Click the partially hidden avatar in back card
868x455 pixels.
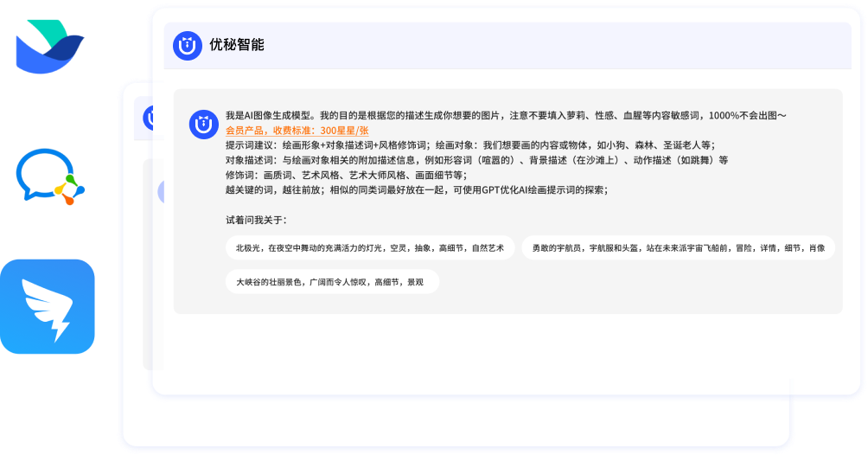(x=161, y=192)
